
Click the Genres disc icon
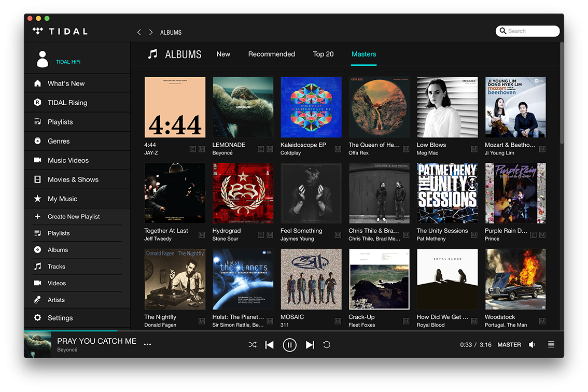(37, 141)
